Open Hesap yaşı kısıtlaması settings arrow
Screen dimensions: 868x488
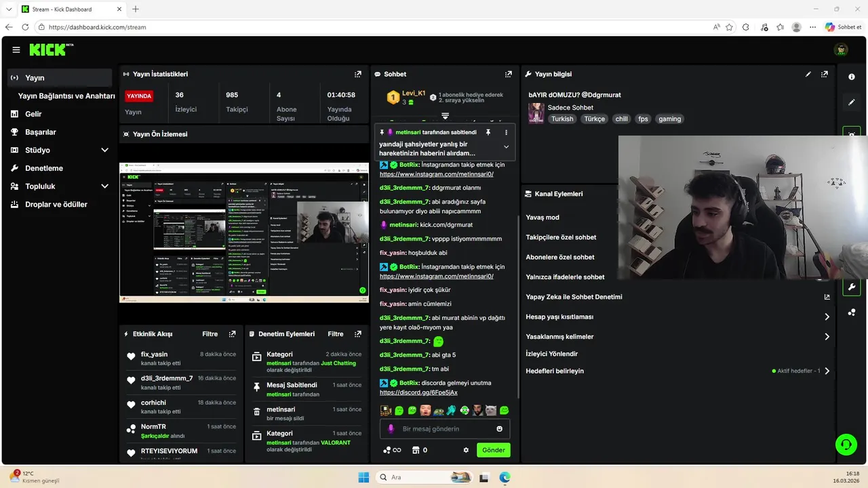pyautogui.click(x=827, y=317)
